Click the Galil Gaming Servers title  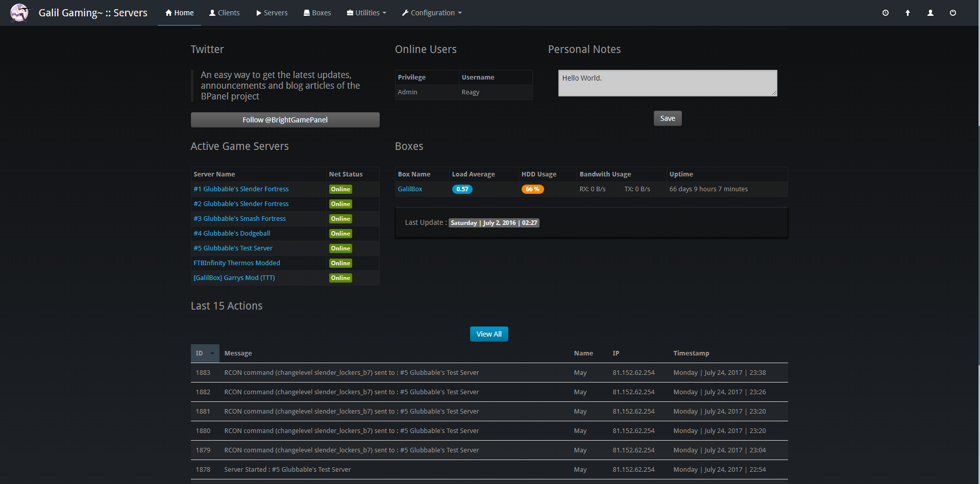[93, 13]
